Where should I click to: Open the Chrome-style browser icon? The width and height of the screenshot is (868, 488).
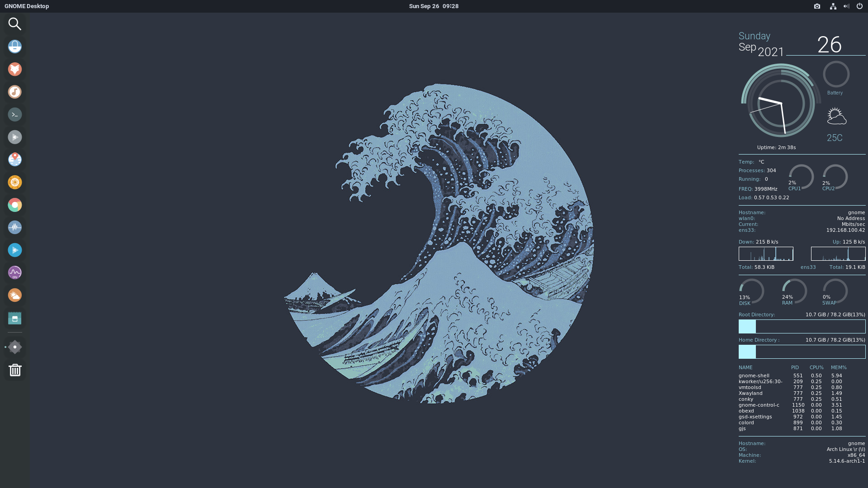point(15,205)
